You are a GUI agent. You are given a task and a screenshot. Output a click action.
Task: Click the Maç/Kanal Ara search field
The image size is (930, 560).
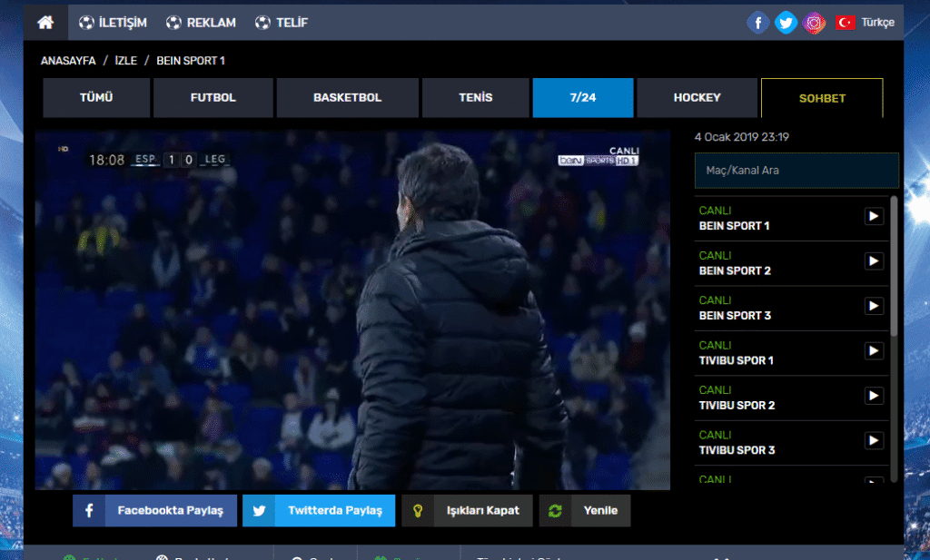point(796,171)
